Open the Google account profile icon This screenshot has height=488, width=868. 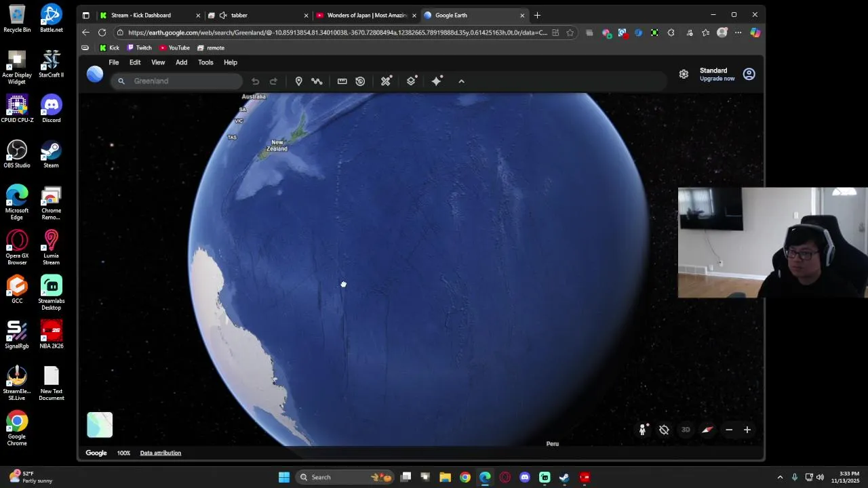tap(749, 74)
